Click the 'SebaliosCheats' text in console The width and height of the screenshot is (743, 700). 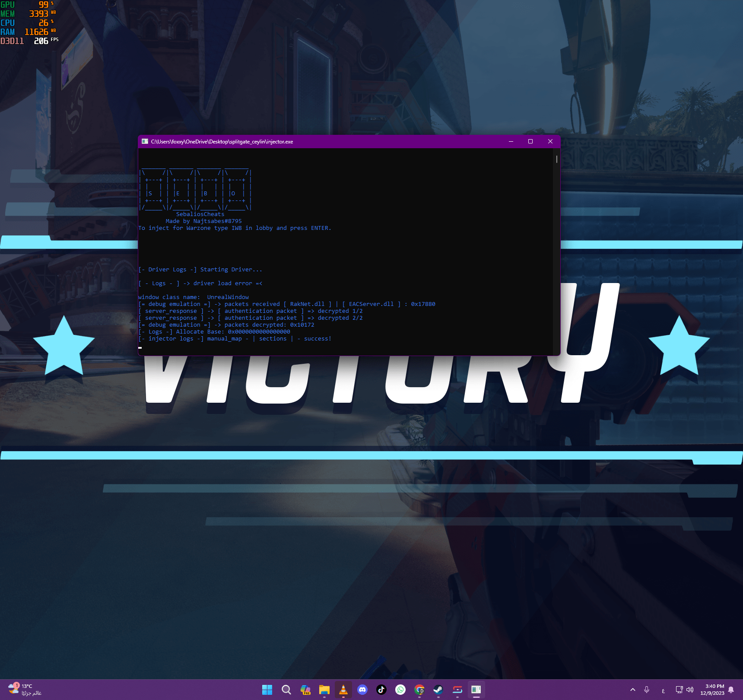tap(200, 214)
